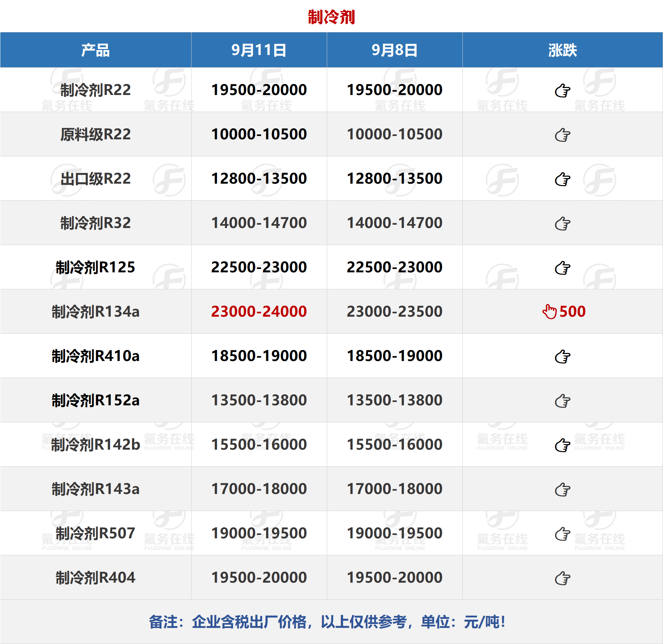Click the 制冷剂R143a product cell
The image size is (663, 644).
click(x=95, y=489)
